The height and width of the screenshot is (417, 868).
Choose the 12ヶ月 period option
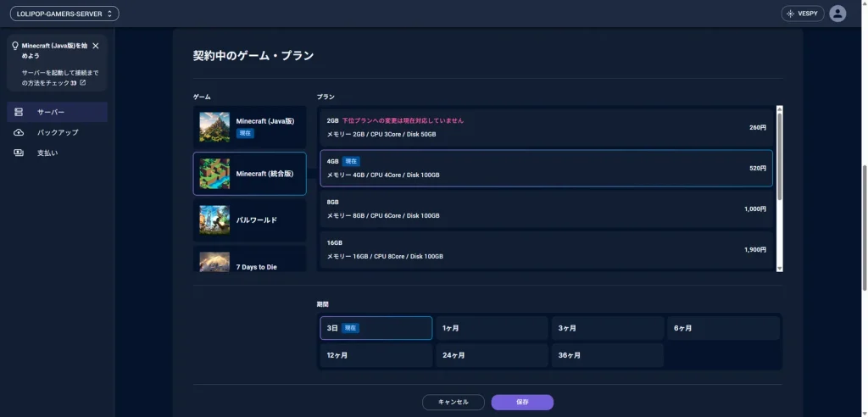376,355
